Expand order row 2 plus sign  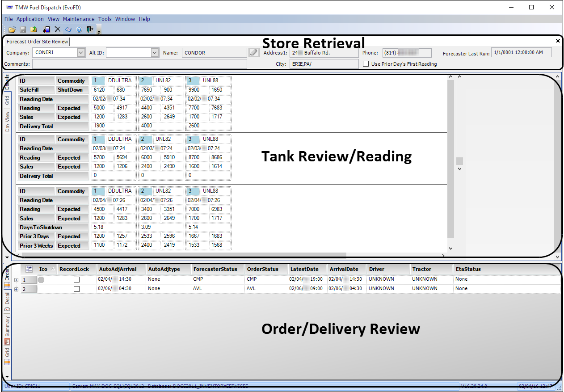tap(17, 289)
